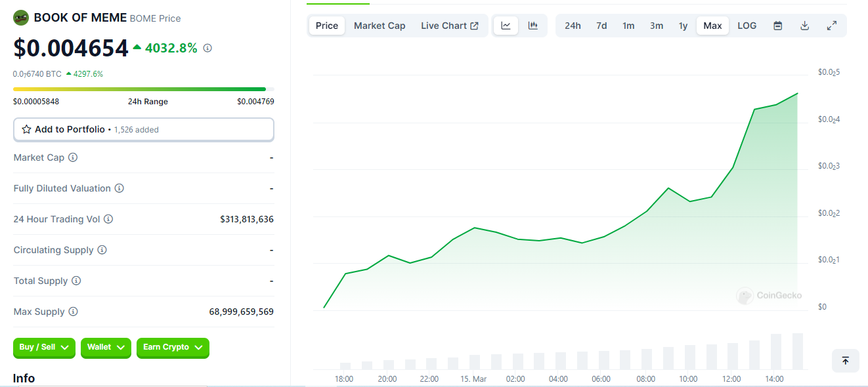This screenshot has height=387, width=868.
Task: Switch to the Market Cap tab
Action: 380,26
